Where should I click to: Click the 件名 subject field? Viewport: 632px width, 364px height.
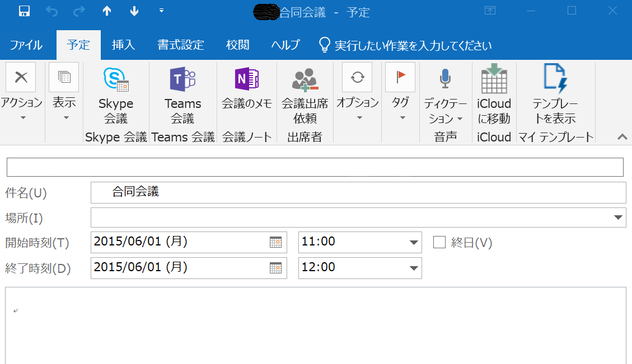tap(358, 192)
